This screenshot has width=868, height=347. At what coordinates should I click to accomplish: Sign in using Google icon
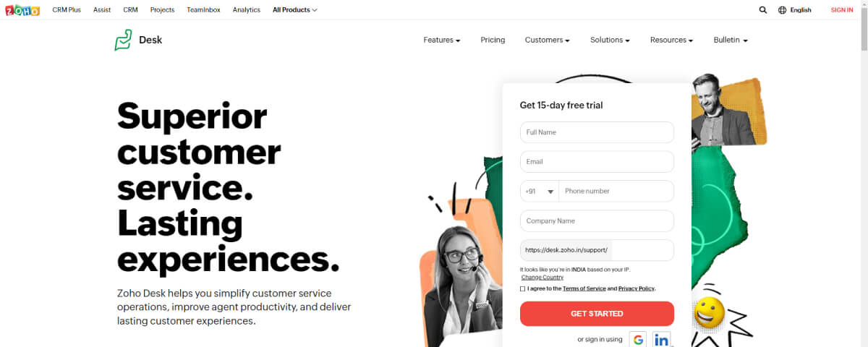(637, 339)
